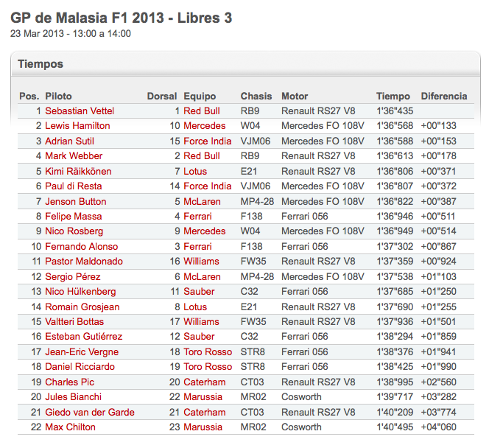Click the Fernando Alonso driver link

coord(81,246)
